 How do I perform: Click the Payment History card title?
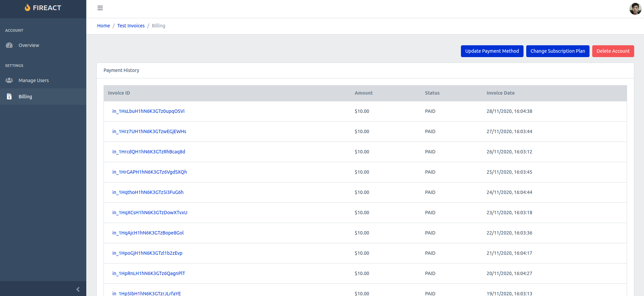[121, 70]
